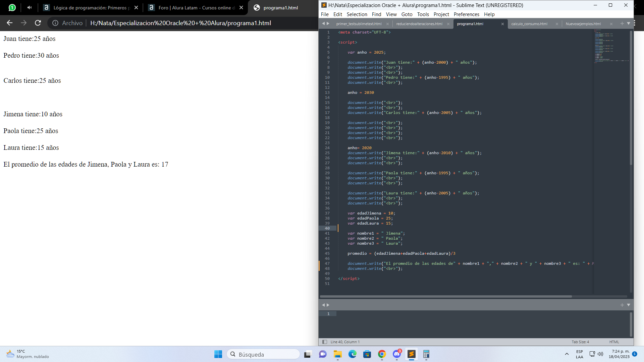Open the Edit menu in Sublime Text
Viewport: 644px width, 362px height.
tap(337, 14)
